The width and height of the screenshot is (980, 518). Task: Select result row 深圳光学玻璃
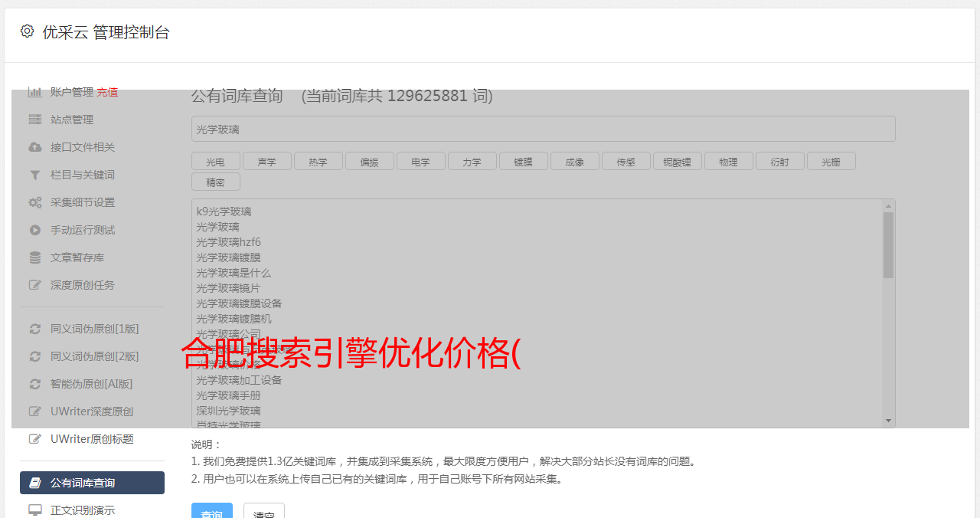click(x=228, y=411)
